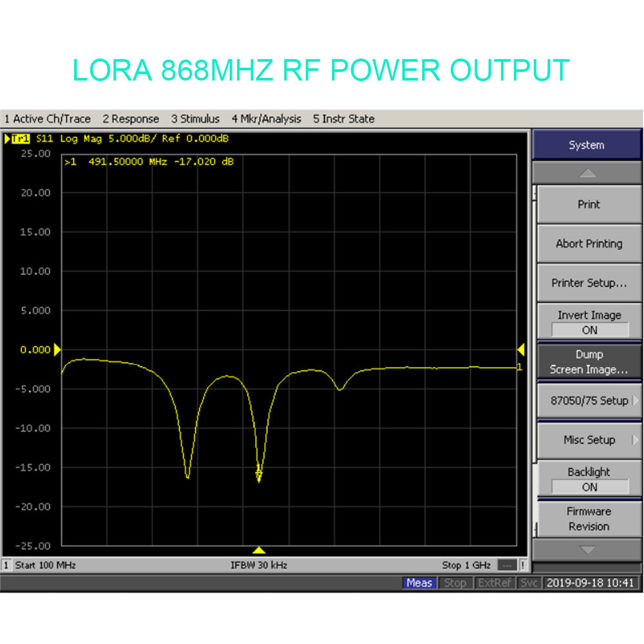
Task: Select marker 1 at the trace dip
Action: [x=259, y=473]
